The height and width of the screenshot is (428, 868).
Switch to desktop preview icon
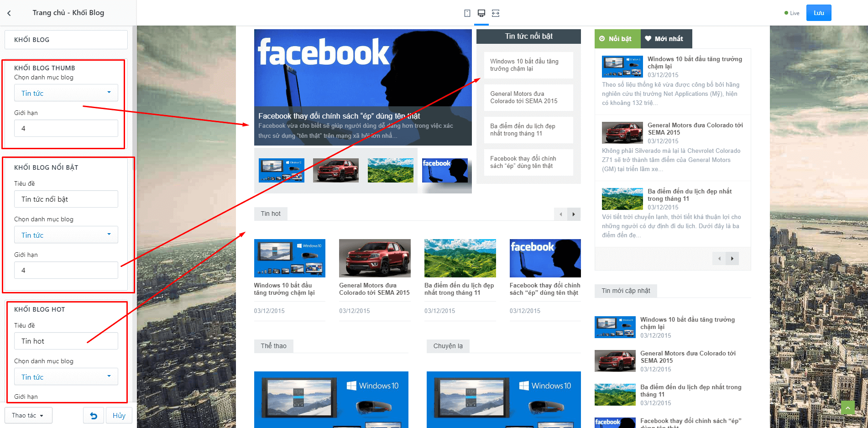tap(481, 13)
